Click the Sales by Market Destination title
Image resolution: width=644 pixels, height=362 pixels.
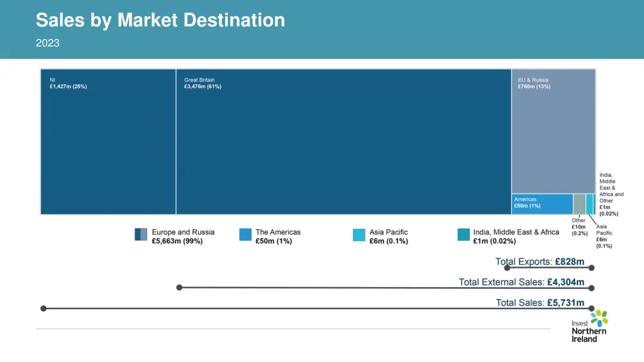160,20
